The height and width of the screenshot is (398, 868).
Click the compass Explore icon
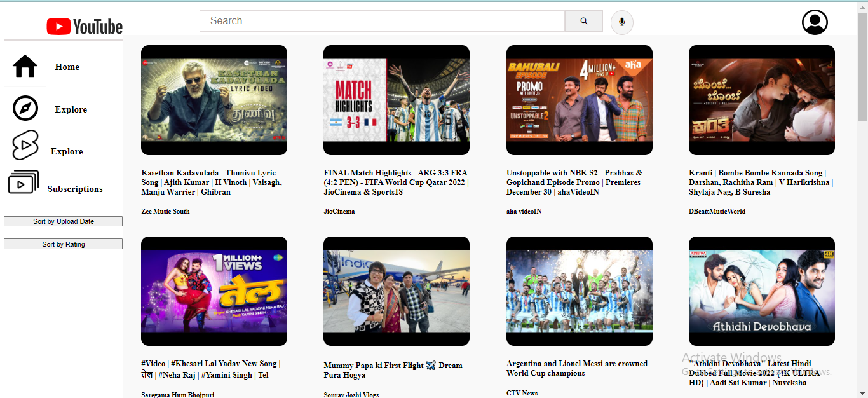coord(24,108)
